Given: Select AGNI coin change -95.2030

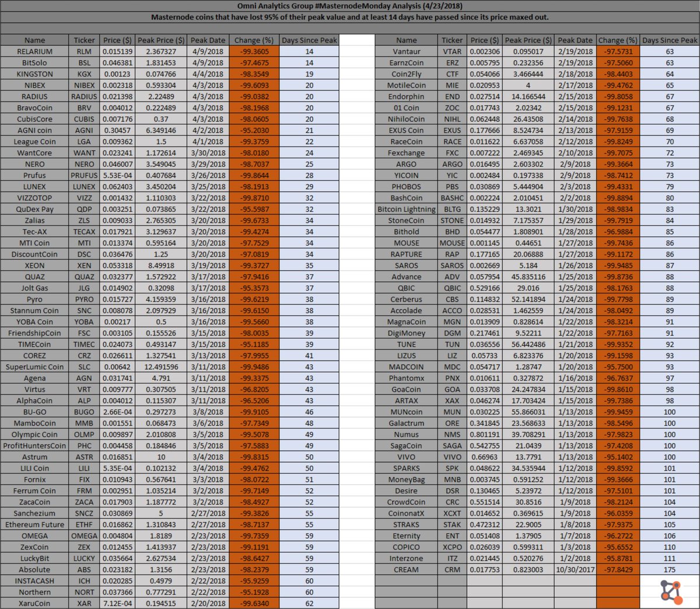Looking at the screenshot, I should coord(254,130).
